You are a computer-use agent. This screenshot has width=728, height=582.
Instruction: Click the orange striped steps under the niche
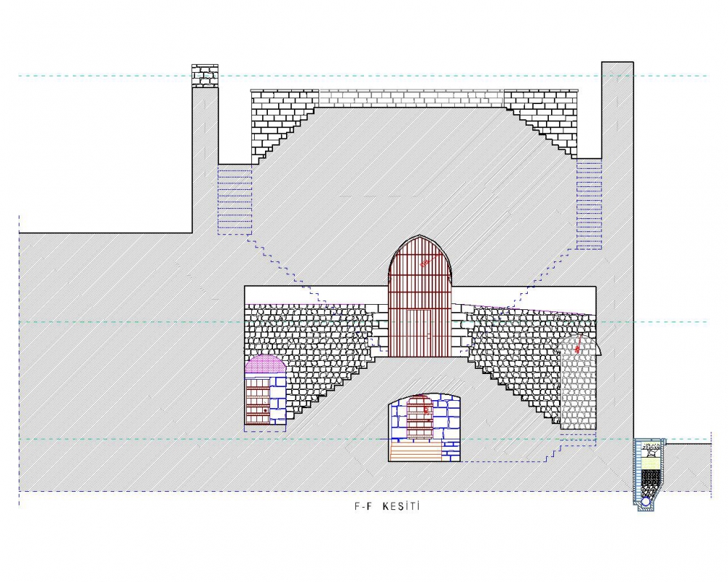tap(415, 451)
